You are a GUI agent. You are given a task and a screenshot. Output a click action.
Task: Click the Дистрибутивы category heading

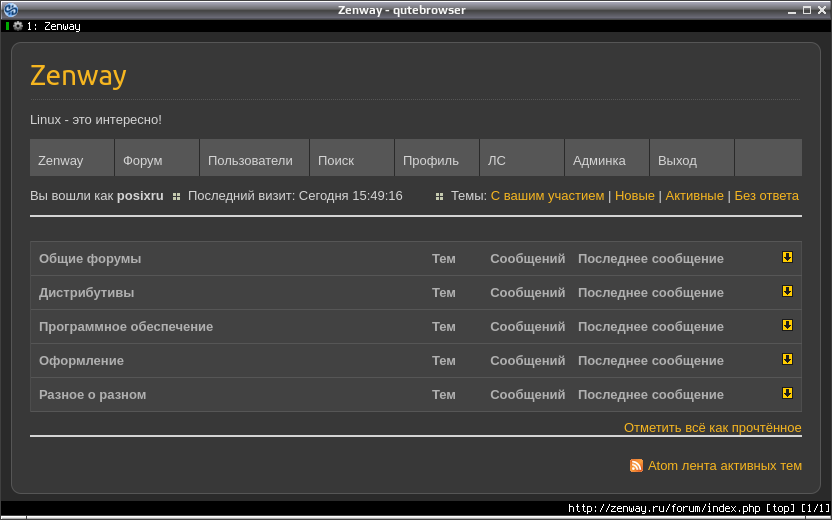pos(86,293)
